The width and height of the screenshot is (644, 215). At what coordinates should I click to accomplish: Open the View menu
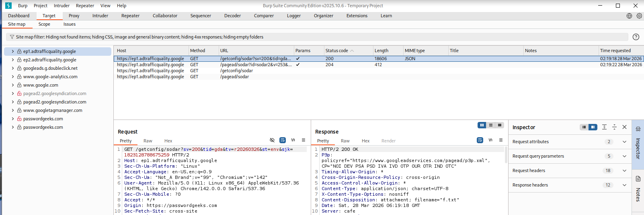pyautogui.click(x=105, y=6)
